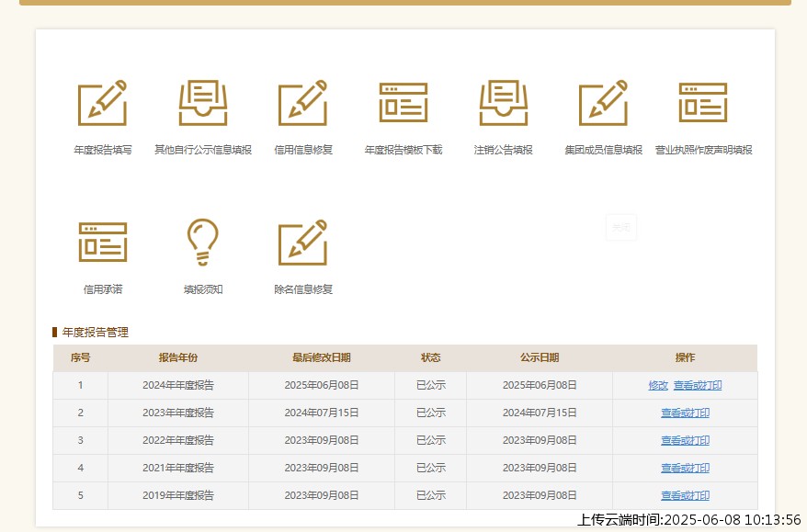This screenshot has width=807, height=532.
Task: Click 查看或打印 for 2019年年度报告
Action: 685,495
